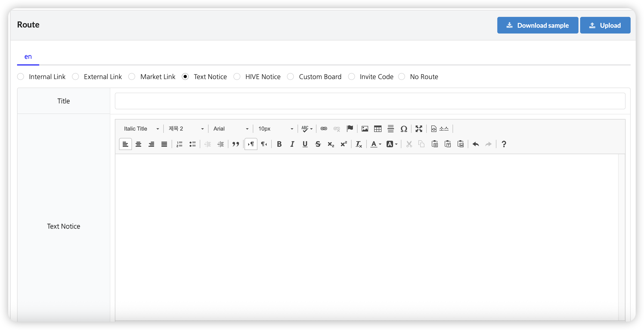Screen dimensions: 644x330
Task: Switch to the en language tab
Action: pyautogui.click(x=28, y=57)
